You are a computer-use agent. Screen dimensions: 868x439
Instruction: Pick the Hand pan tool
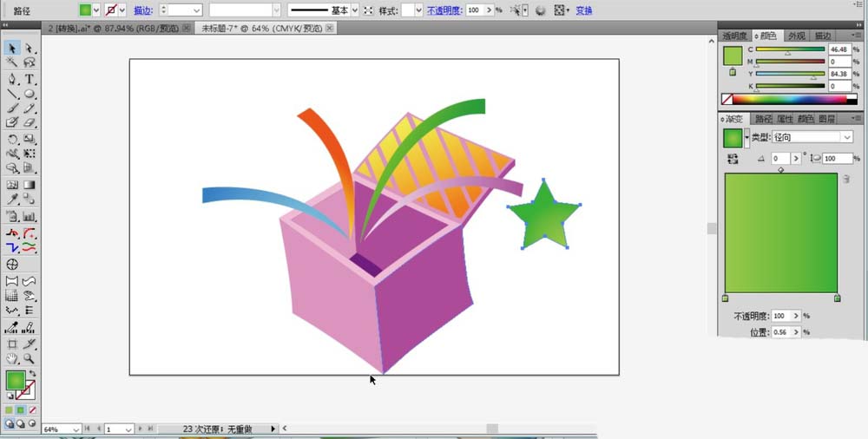(12, 358)
